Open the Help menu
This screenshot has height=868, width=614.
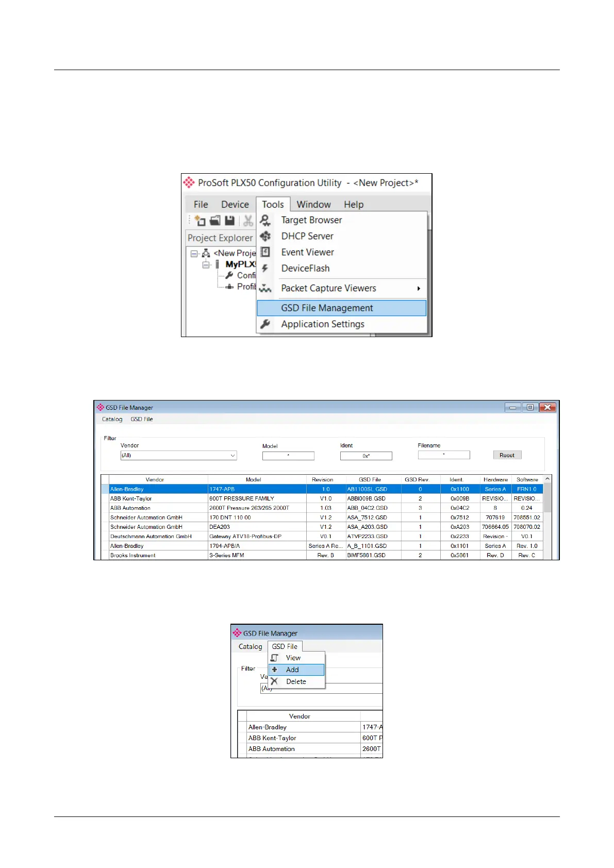[354, 204]
